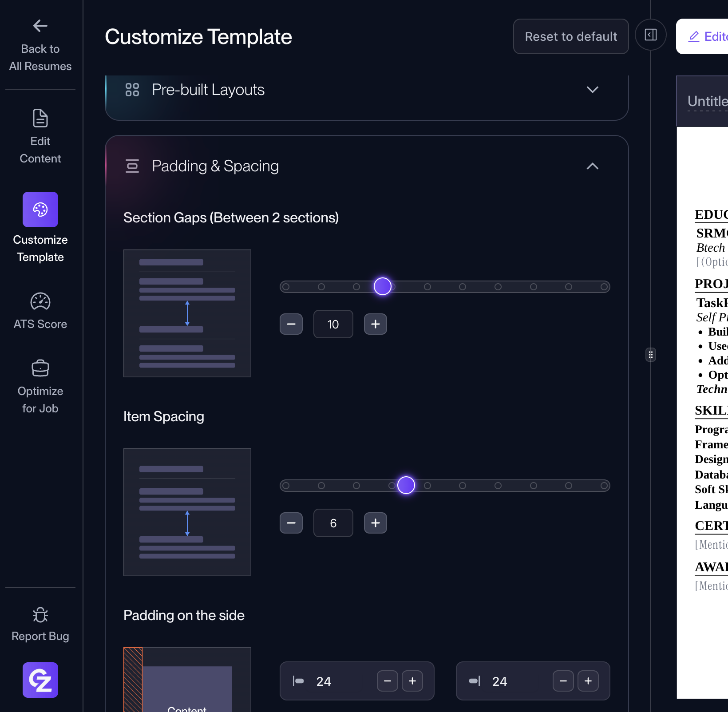Click the side padding preview thumbnail
Image resolution: width=728 pixels, height=712 pixels.
tap(187, 680)
